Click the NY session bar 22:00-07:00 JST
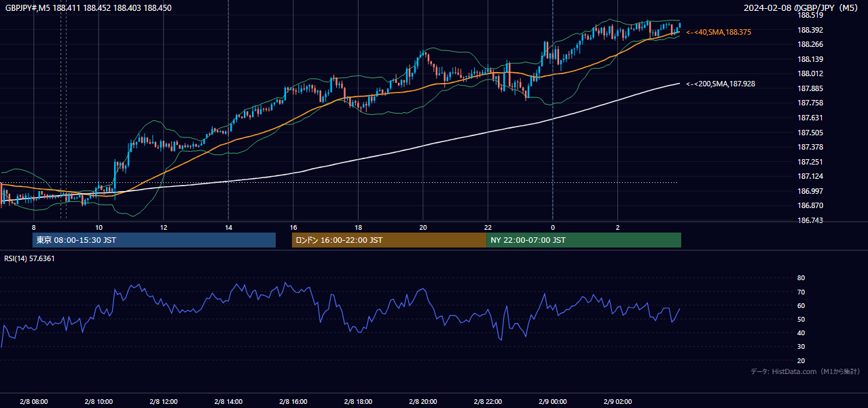The image size is (868, 408). 583,240
